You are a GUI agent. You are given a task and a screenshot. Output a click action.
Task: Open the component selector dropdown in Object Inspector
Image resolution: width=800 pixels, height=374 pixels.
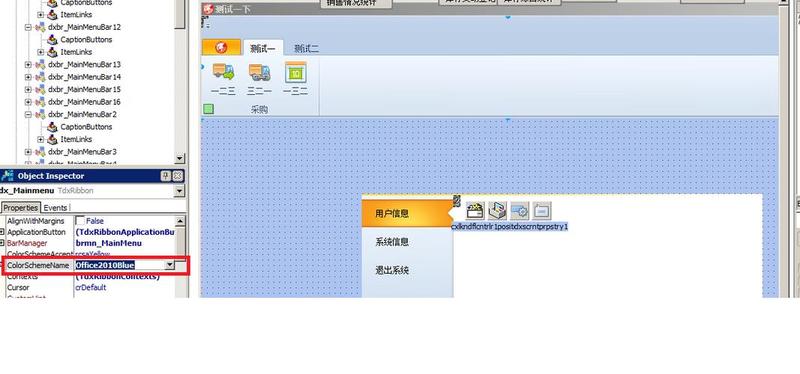[179, 191]
